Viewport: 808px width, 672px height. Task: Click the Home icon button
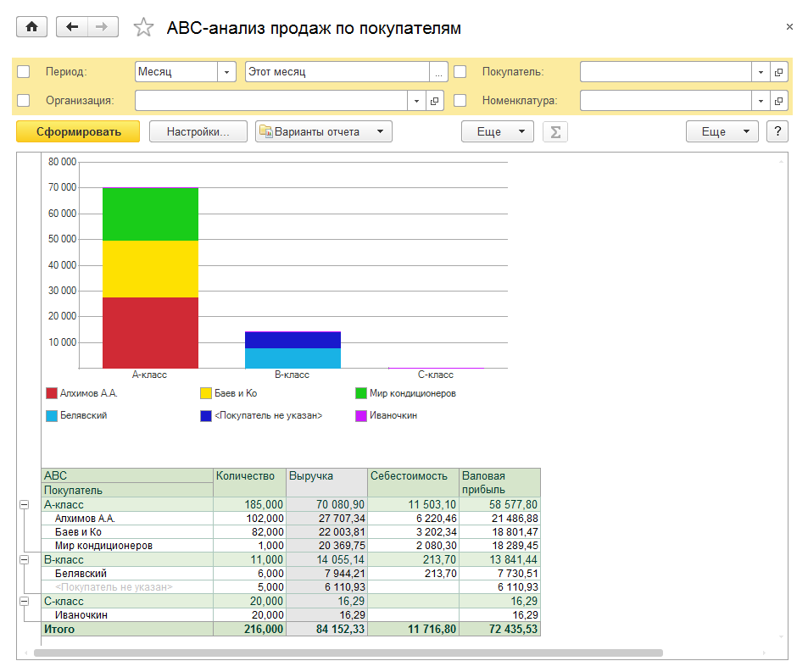32,27
